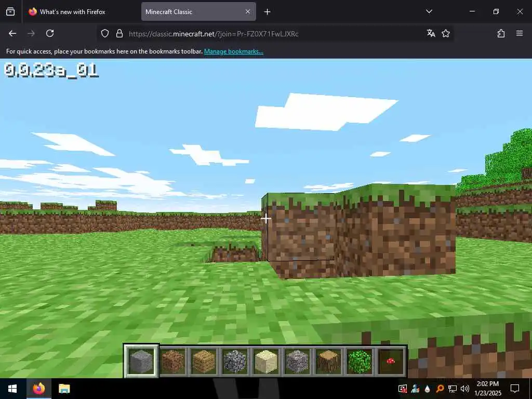Click the Firefox taskbar icon
The image size is (532, 399).
pos(38,389)
